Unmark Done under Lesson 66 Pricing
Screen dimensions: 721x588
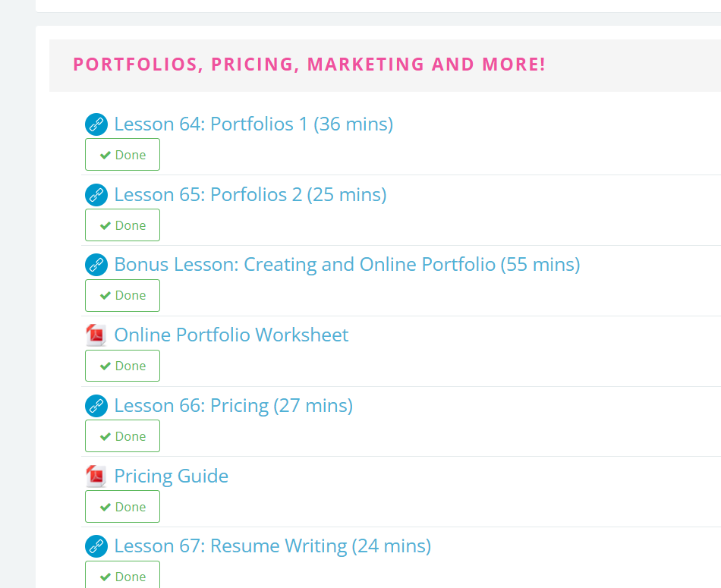click(122, 435)
